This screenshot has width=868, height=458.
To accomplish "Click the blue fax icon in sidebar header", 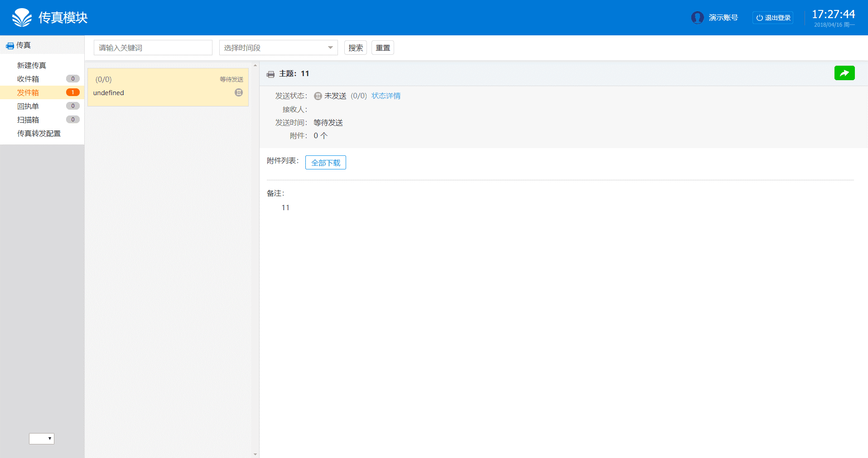I will coord(10,46).
